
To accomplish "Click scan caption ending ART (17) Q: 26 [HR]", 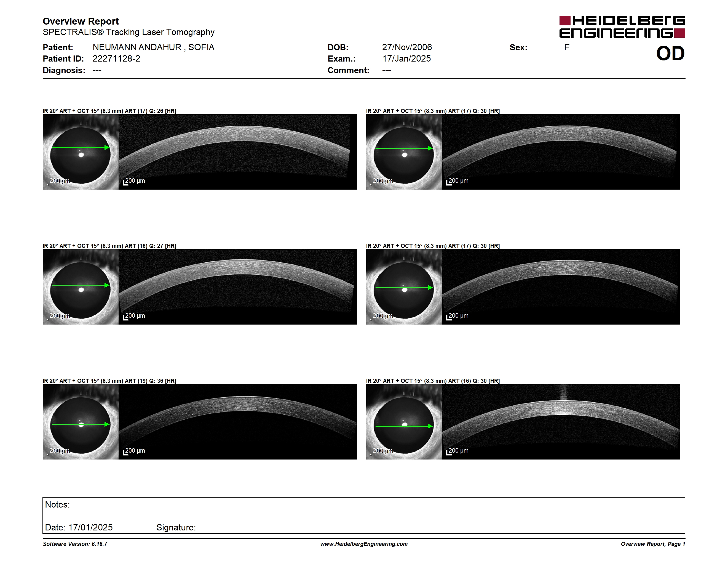I will tap(109, 111).
